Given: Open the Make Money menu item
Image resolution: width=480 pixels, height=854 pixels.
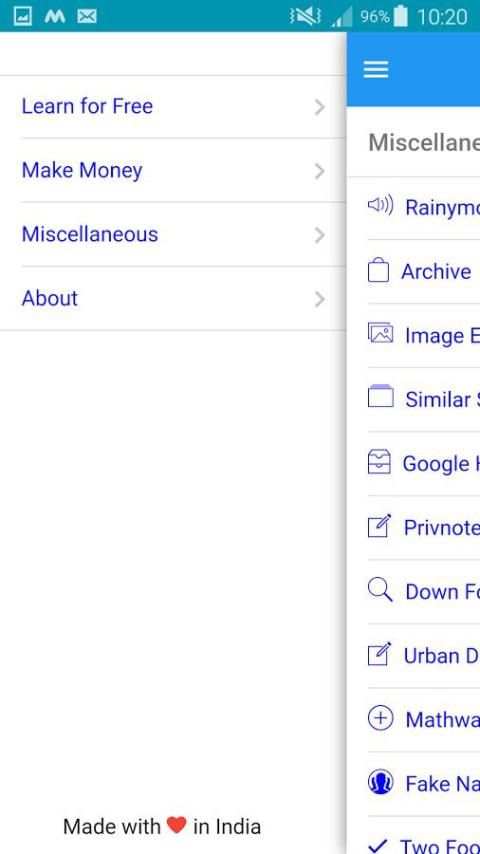Looking at the screenshot, I should pos(173,170).
